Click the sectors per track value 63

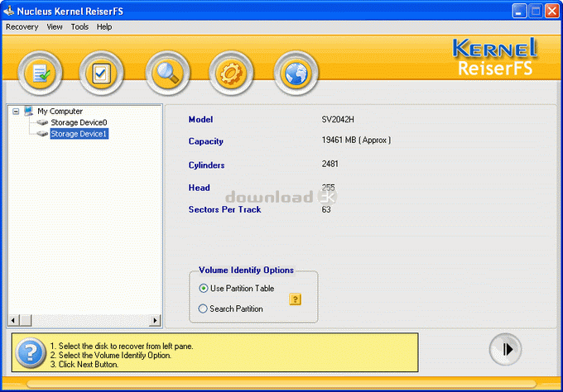(x=326, y=209)
